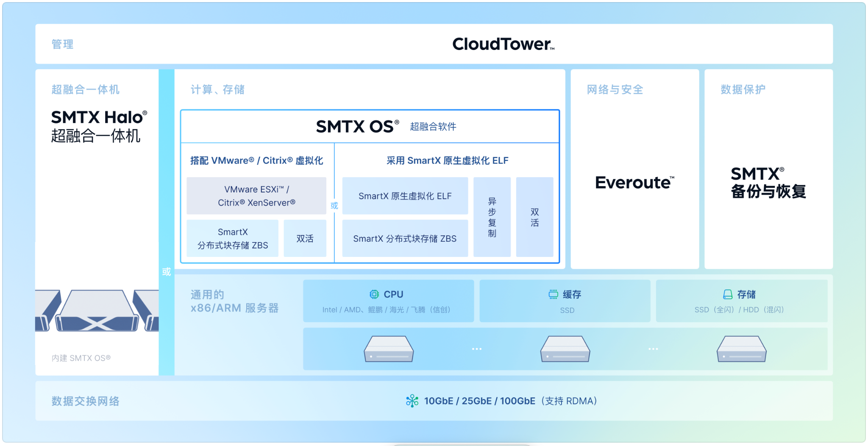Viewport: 868px width, 446px height.
Task: Click the SSD text under 缓存
Action: [567, 310]
